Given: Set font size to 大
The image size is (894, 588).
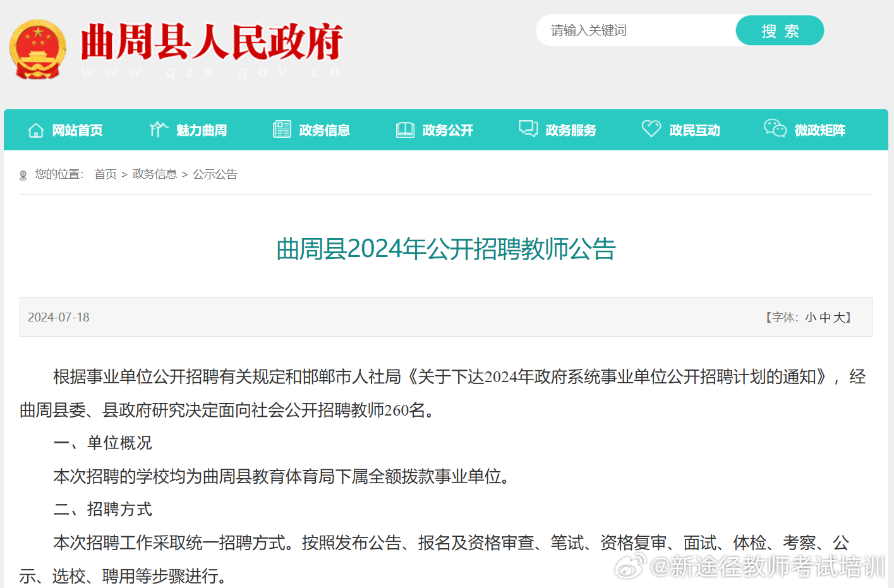Looking at the screenshot, I should coord(839,318).
